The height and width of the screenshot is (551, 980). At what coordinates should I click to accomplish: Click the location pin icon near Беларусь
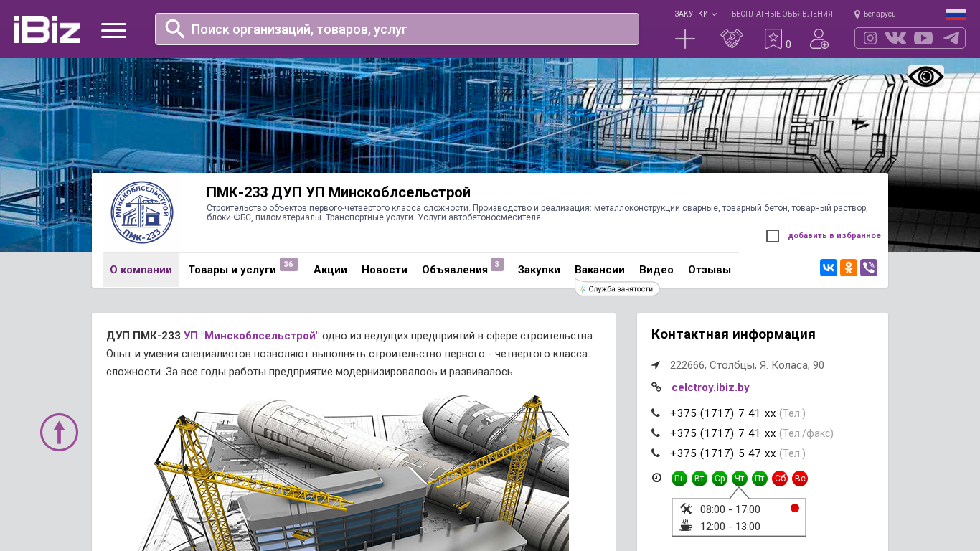(x=857, y=14)
